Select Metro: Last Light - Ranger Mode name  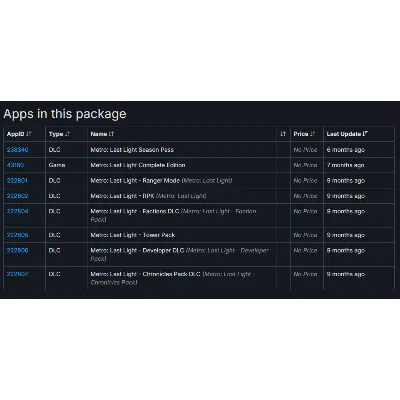[135, 180]
